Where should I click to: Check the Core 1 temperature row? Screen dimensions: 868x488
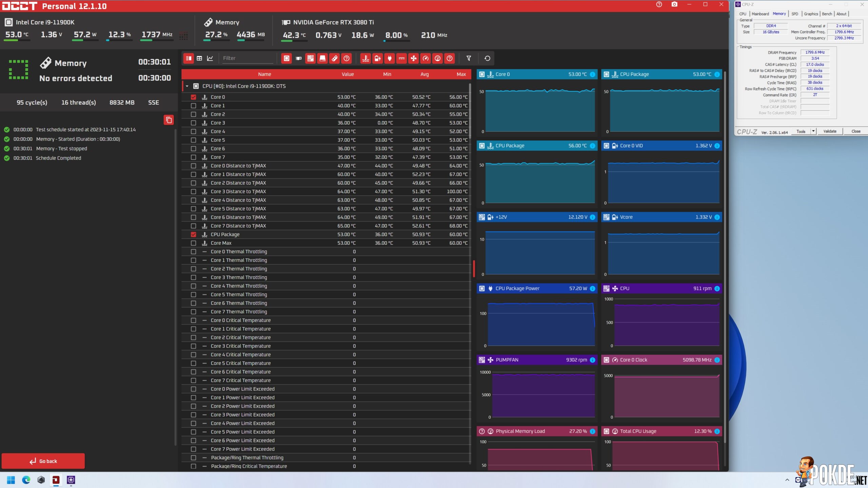click(193, 106)
